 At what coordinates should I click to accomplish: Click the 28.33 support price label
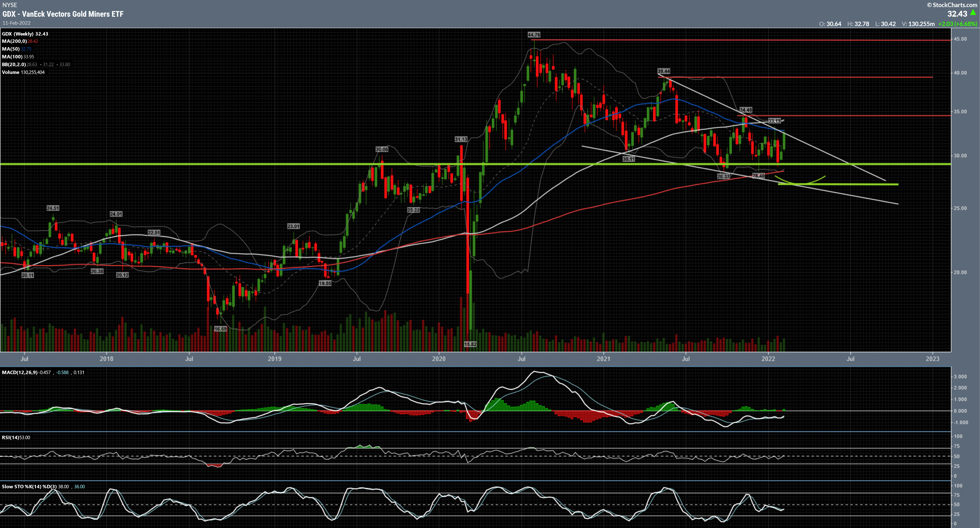tap(723, 177)
